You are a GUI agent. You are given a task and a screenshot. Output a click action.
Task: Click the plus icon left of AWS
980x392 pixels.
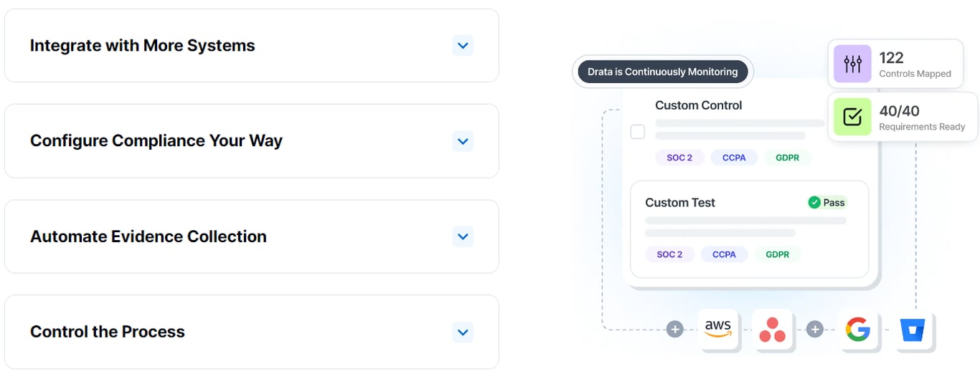[674, 329]
